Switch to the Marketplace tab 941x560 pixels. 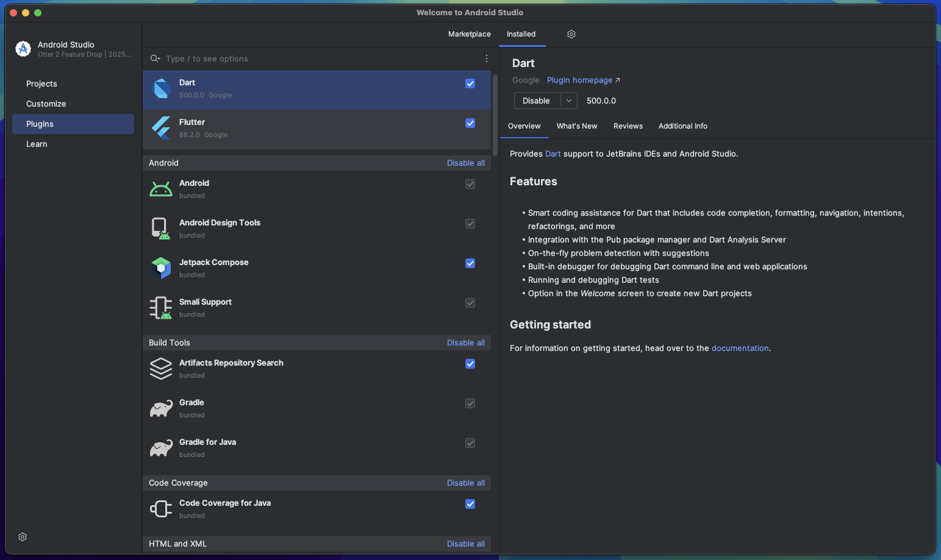[469, 34]
